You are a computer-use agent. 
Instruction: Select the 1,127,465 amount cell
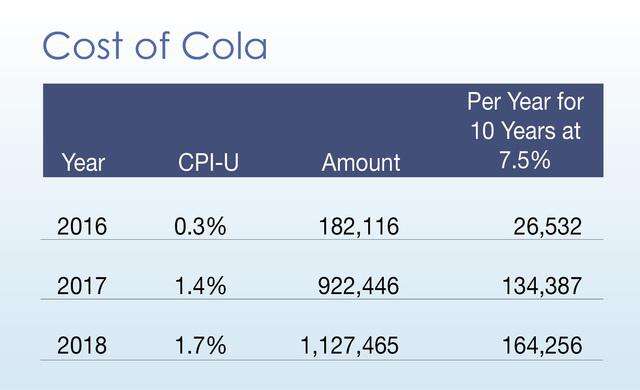[349, 346]
